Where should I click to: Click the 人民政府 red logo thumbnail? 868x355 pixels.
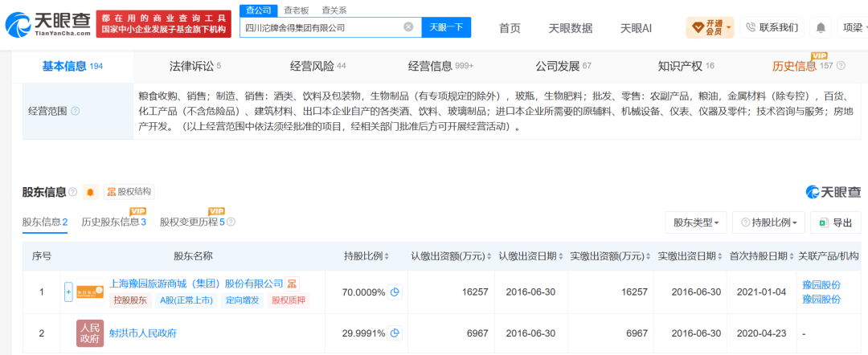[x=90, y=333]
